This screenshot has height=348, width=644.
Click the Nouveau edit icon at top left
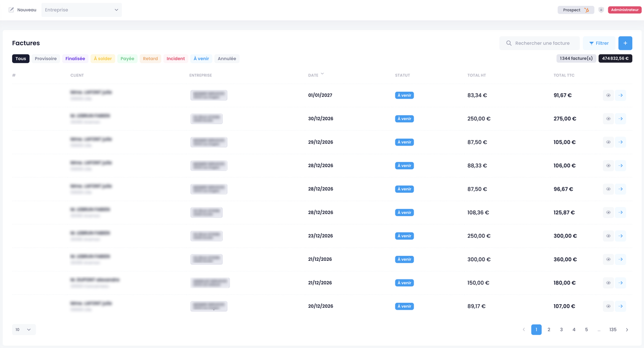(x=12, y=10)
